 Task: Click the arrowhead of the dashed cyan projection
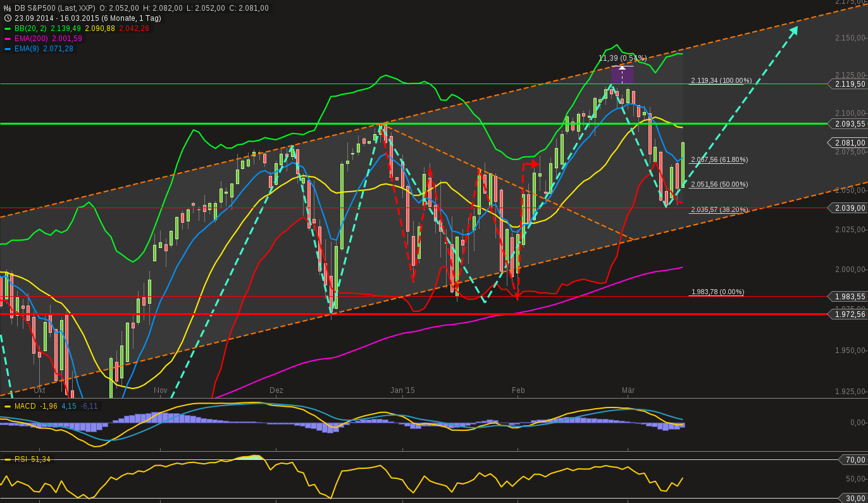[793, 30]
